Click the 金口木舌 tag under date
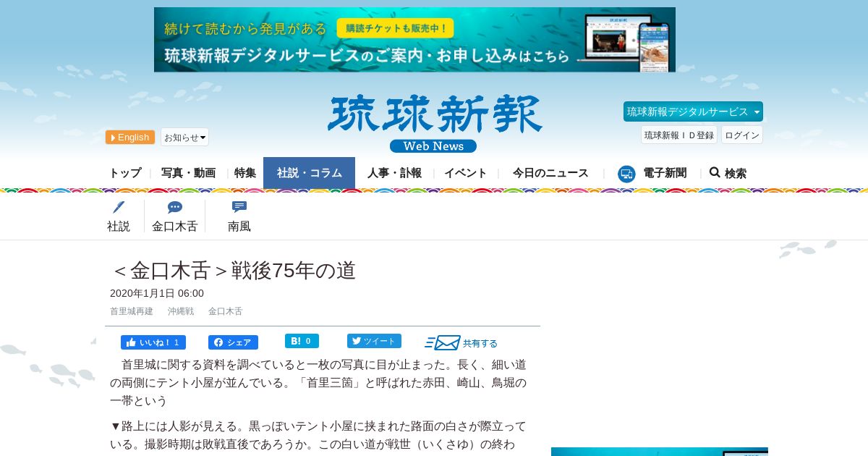868x456 pixels. tap(225, 311)
